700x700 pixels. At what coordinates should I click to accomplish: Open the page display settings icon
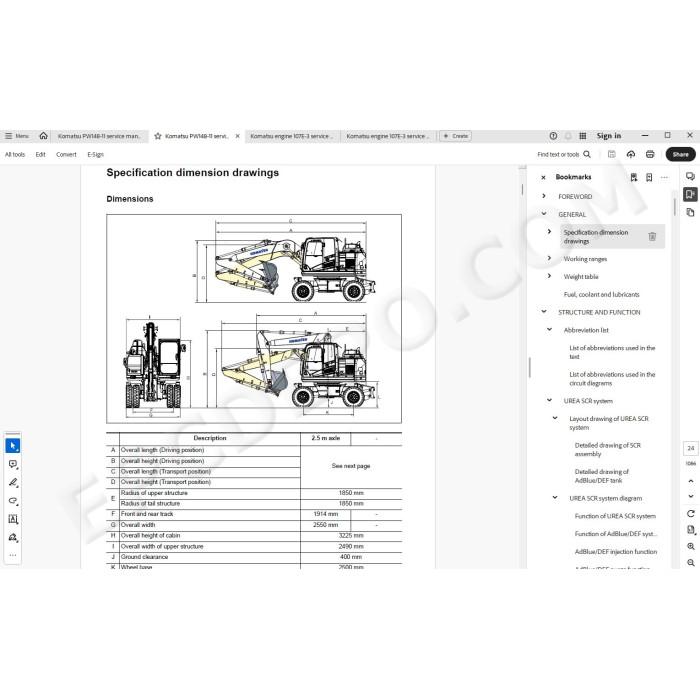point(691,530)
